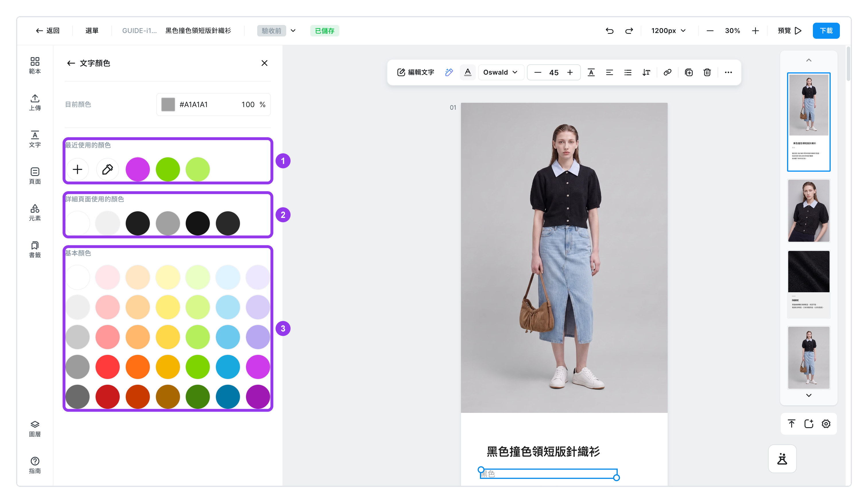Open the 書籤 bookmarks panel
This screenshot has width=868, height=503.
point(35,249)
